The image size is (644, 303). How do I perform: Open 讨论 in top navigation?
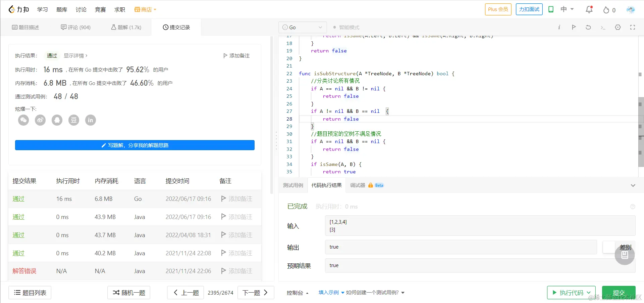[x=81, y=9]
